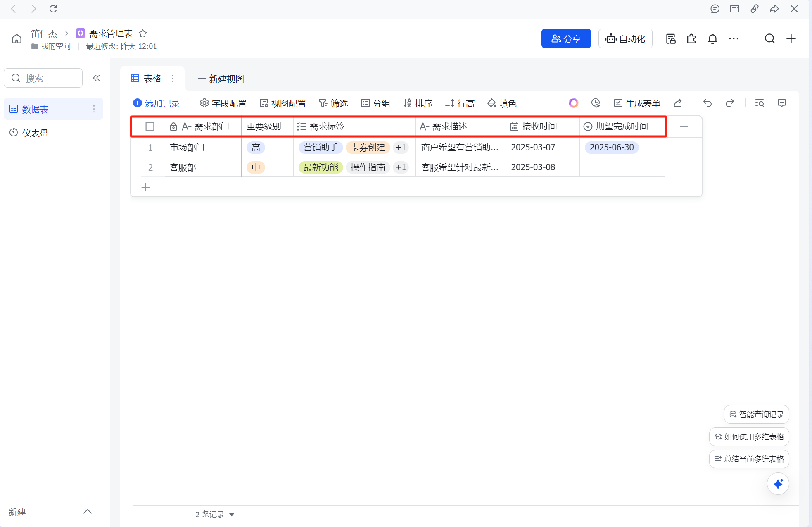Open the notification bell

tap(712, 39)
